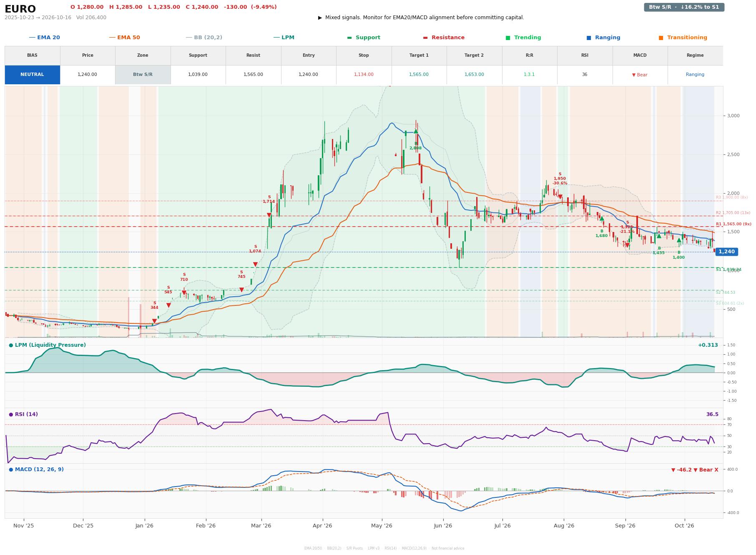Click the -46.2 Bear X MACD readout
Image resolution: width=756 pixels, height=555 pixels.
tap(695, 470)
